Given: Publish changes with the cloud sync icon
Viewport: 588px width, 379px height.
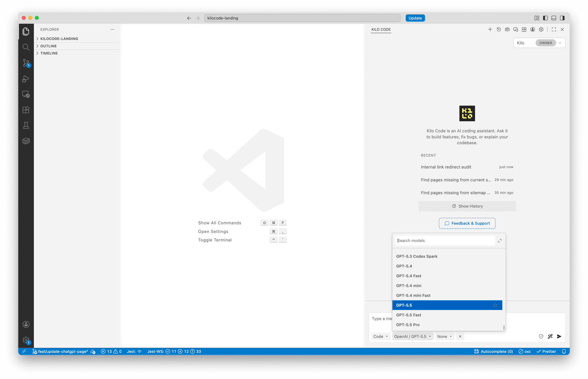Looking at the screenshot, I should tap(93, 352).
